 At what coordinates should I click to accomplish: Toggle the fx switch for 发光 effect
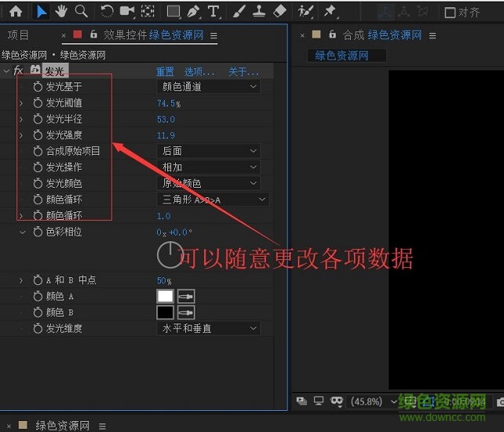18,71
